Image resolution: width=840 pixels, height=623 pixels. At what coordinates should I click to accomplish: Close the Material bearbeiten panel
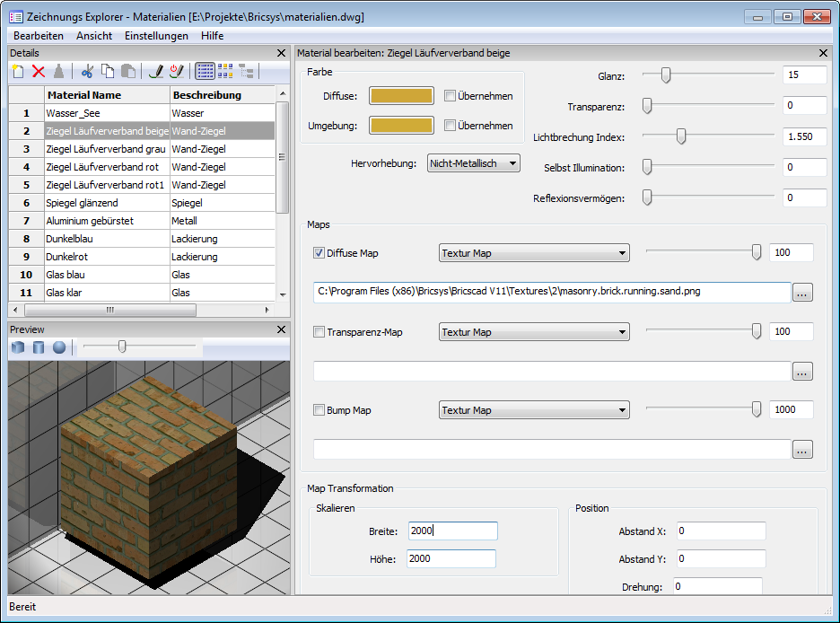[x=823, y=53]
